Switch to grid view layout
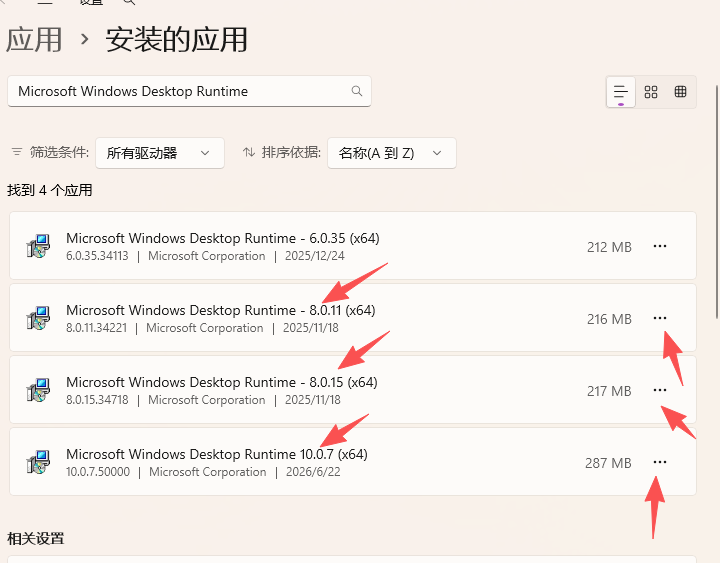This screenshot has height=563, width=720. tap(651, 92)
